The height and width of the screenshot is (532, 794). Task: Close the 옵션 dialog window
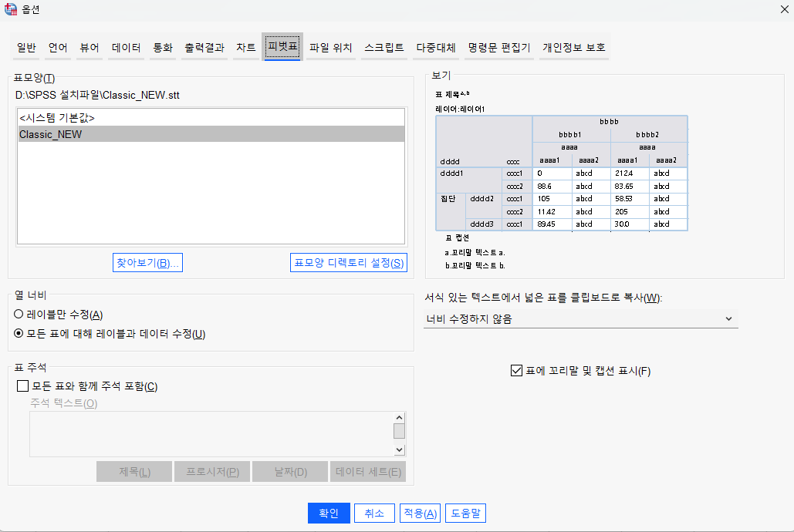(784, 9)
